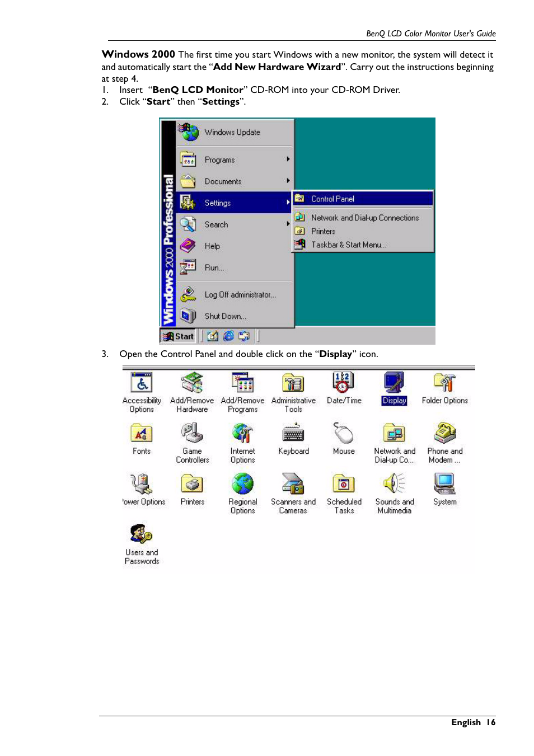
Task: Open Windows Update from Start menu
Action: click(235, 133)
